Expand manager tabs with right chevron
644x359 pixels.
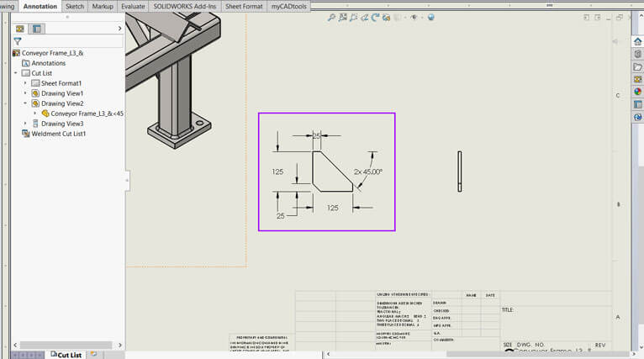coord(120,29)
